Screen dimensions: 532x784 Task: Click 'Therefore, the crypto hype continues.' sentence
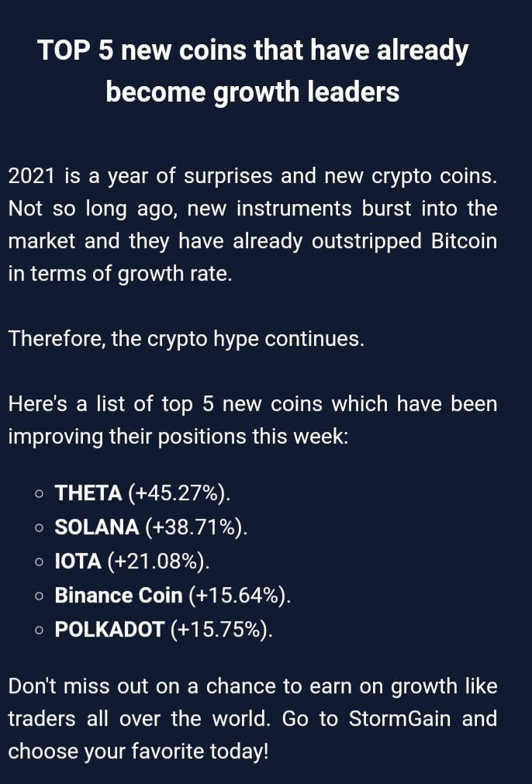[186, 340]
